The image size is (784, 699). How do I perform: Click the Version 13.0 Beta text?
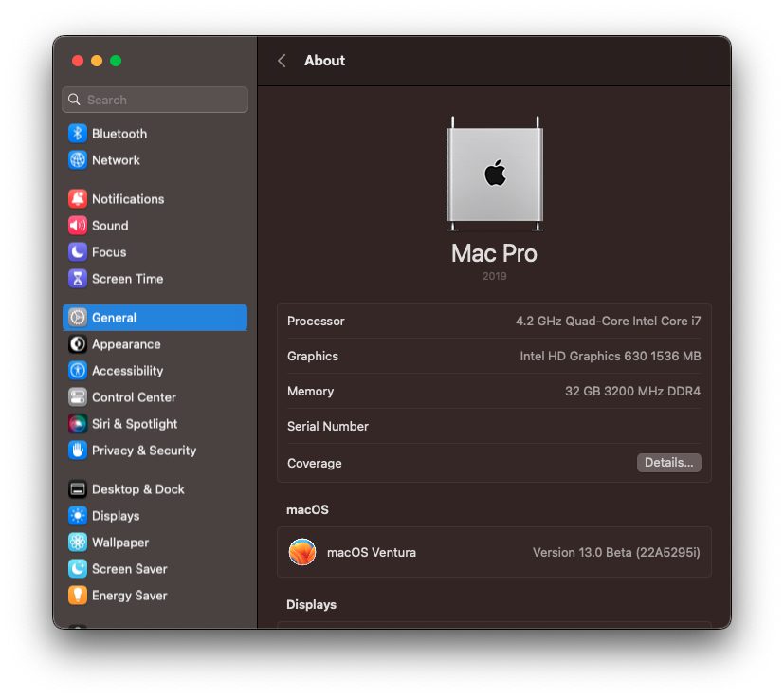coord(616,552)
